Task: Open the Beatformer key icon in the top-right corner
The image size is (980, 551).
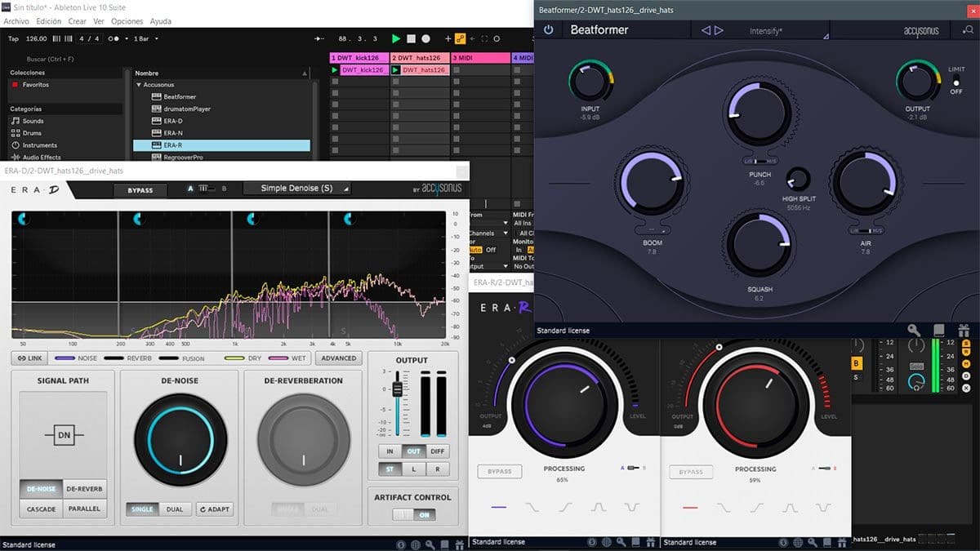Action: pyautogui.click(x=968, y=30)
